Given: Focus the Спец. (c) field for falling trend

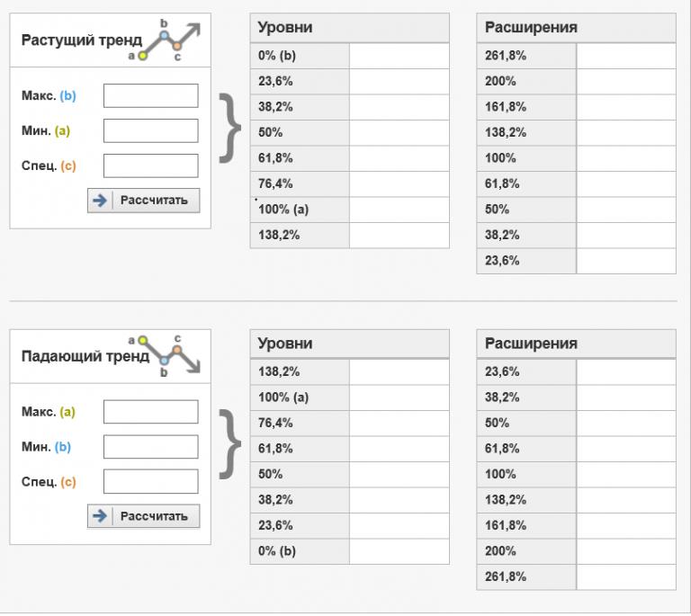Looking at the screenshot, I should [150, 481].
